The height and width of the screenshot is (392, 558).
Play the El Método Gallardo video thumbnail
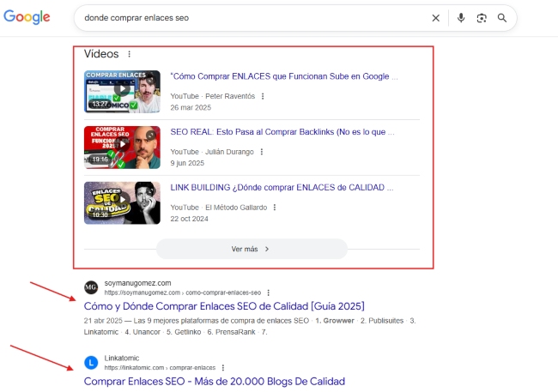coord(122,202)
